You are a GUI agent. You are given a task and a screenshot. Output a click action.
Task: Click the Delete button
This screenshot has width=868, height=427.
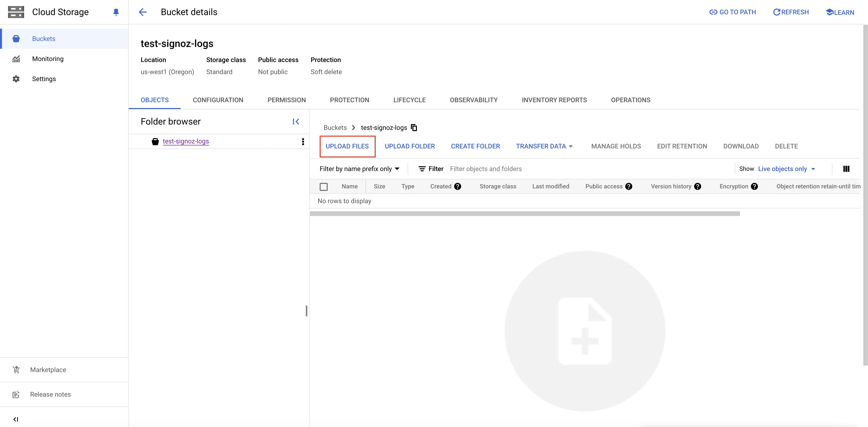[786, 146]
